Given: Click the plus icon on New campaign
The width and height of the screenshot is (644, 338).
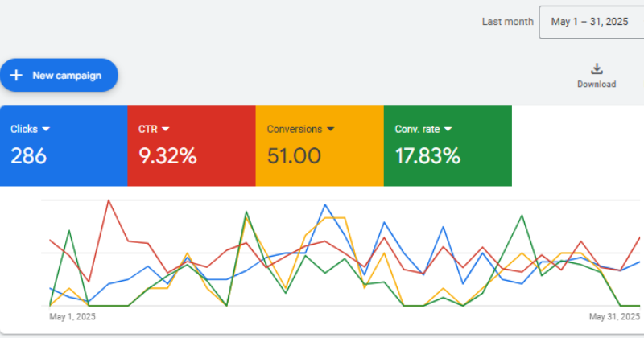Looking at the screenshot, I should (16, 75).
